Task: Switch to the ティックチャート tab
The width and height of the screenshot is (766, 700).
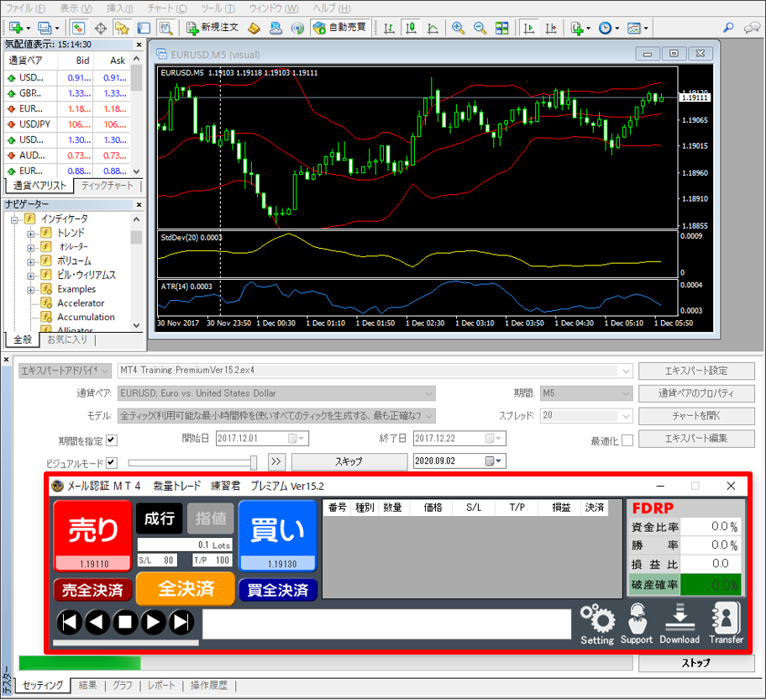Action: click(107, 186)
